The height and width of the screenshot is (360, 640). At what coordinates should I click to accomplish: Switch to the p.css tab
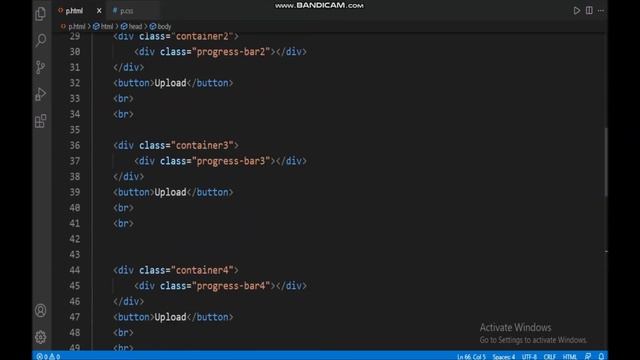(x=127, y=11)
